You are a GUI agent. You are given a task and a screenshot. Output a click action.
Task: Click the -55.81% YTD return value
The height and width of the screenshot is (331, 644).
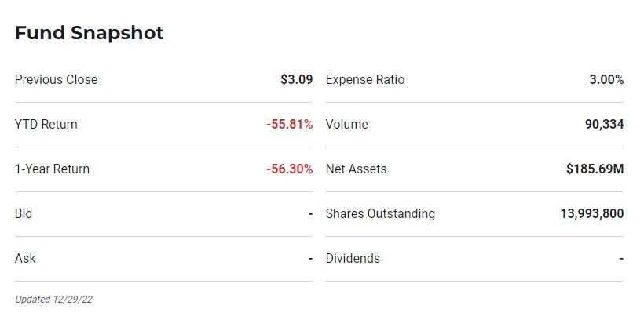tap(290, 124)
